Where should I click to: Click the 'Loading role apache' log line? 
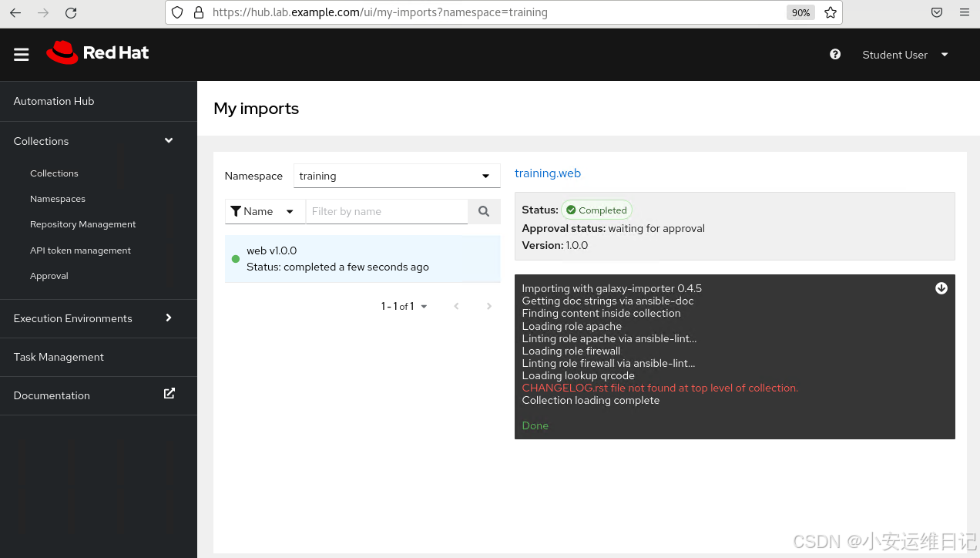(x=572, y=326)
